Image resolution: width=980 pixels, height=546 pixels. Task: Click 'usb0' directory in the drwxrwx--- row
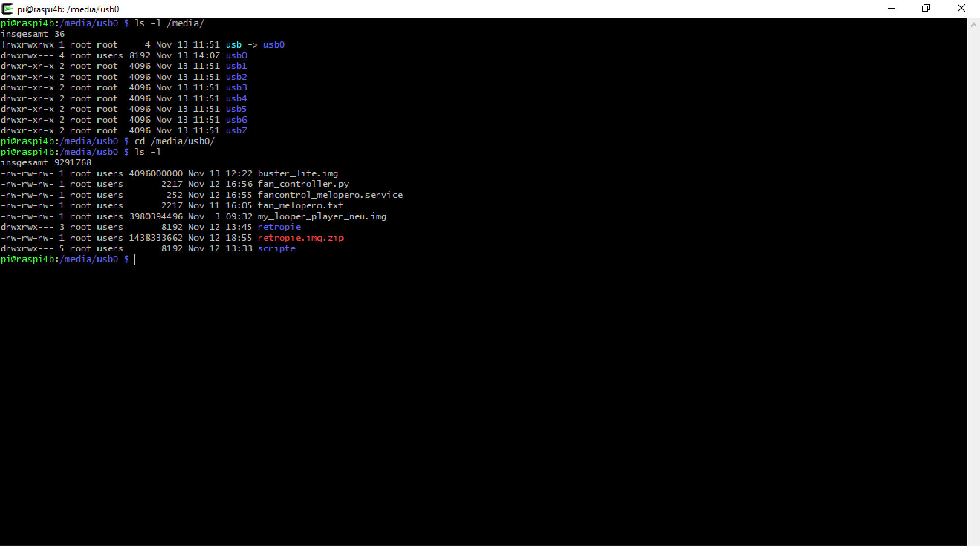pyautogui.click(x=236, y=56)
